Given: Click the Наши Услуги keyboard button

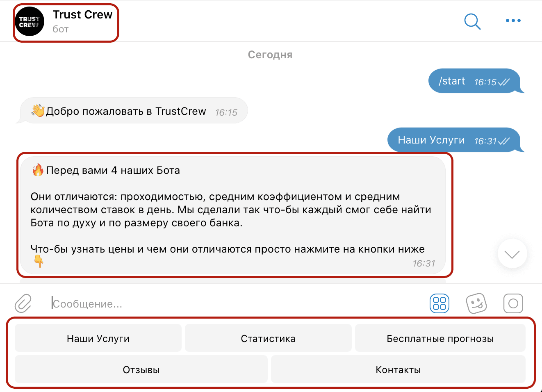Looking at the screenshot, I should pyautogui.click(x=98, y=338).
